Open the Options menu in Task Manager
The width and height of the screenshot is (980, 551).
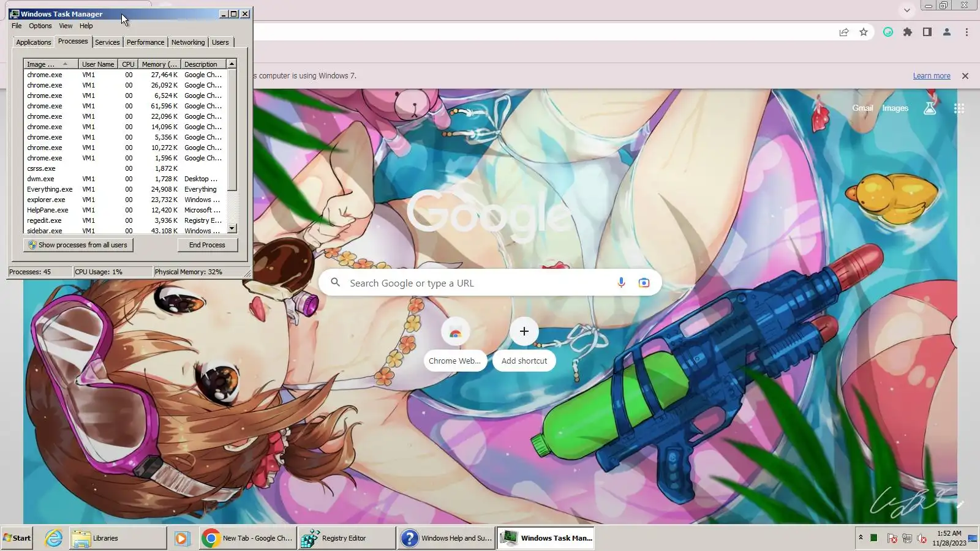click(40, 26)
